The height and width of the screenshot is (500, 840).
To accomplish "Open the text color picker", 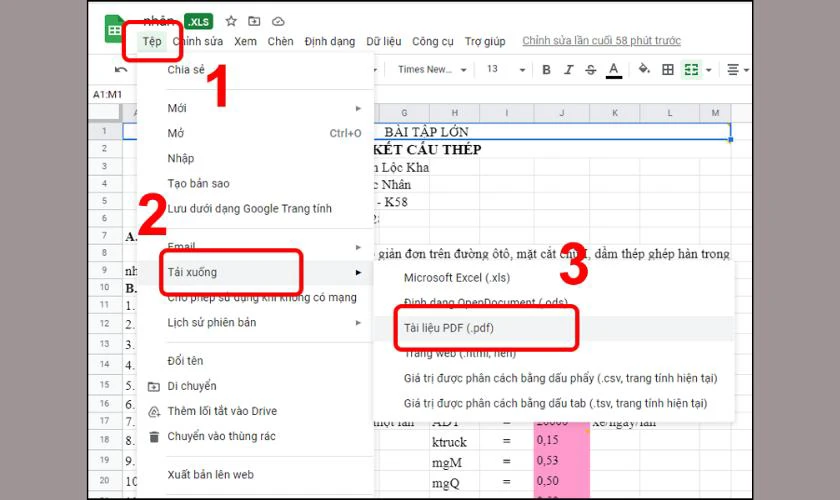I will [614, 70].
